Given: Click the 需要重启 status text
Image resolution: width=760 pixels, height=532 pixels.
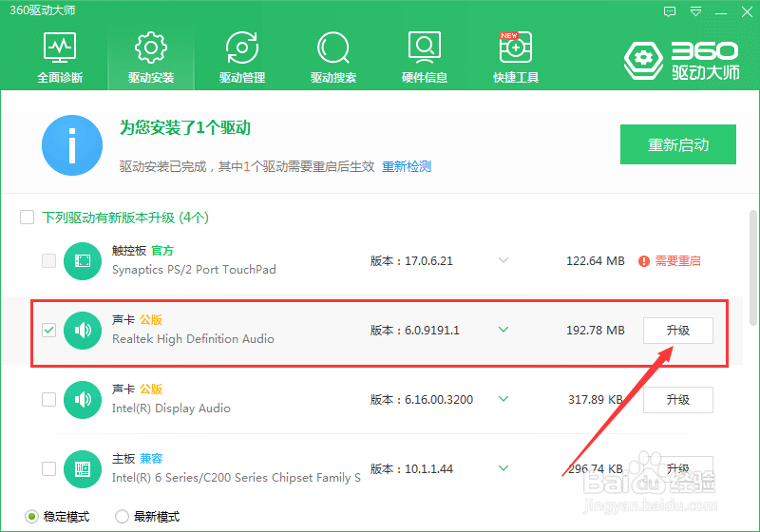Looking at the screenshot, I should tap(678, 261).
